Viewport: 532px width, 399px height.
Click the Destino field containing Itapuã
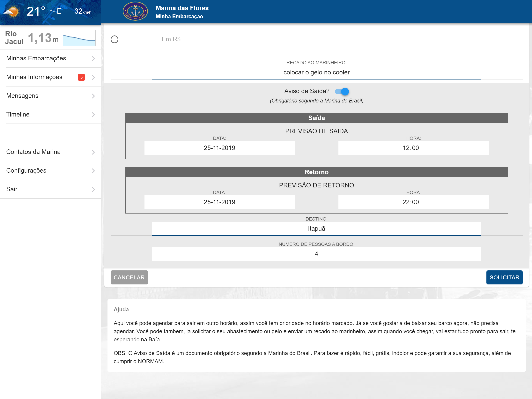coord(316,229)
